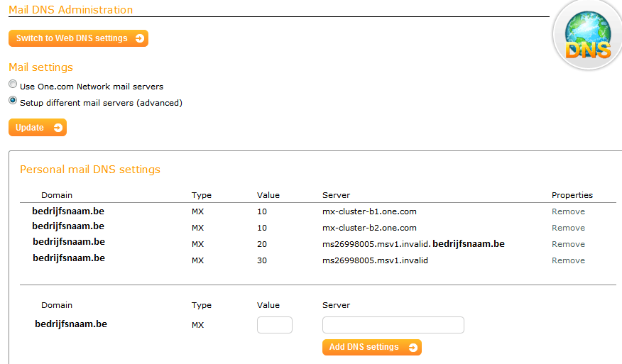Screen dimensions: 622x364
Task: Focus the new MX Value input field
Action: (274, 325)
